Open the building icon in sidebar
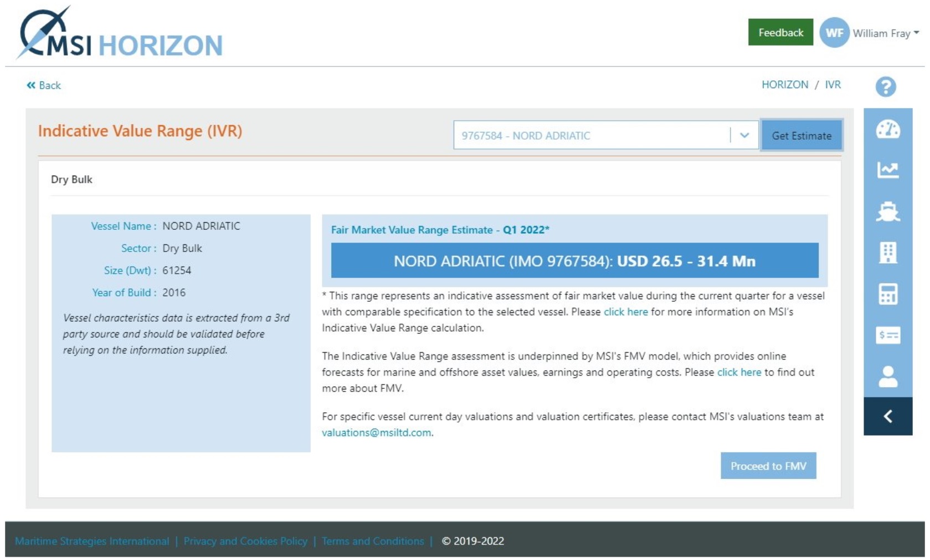This screenshot has height=560, width=930. 887,253
